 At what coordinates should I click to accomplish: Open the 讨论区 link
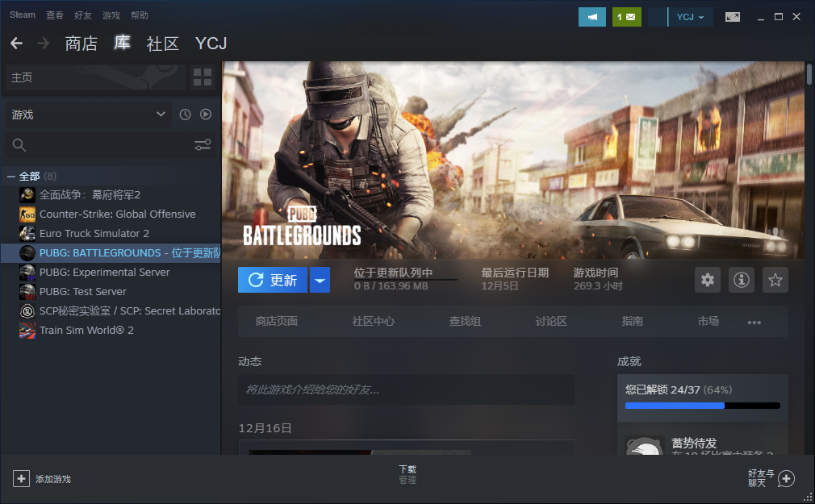(x=551, y=321)
